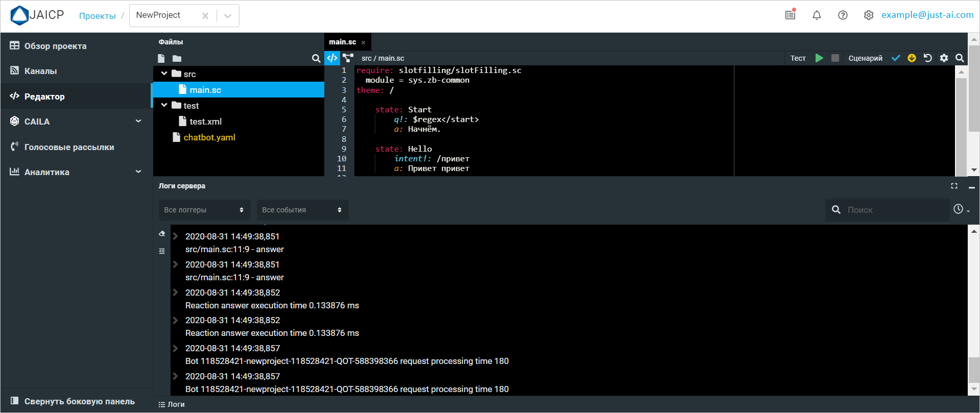Image resolution: width=980 pixels, height=413 pixels.
Task: Toggle the Логи bottom bar
Action: pos(172,404)
